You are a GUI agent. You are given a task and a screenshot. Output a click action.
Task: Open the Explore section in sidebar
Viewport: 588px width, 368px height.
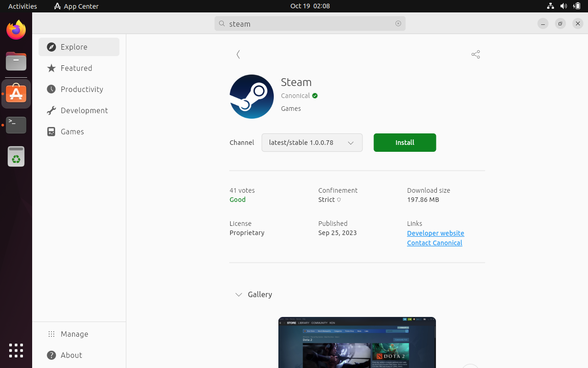coord(79,47)
